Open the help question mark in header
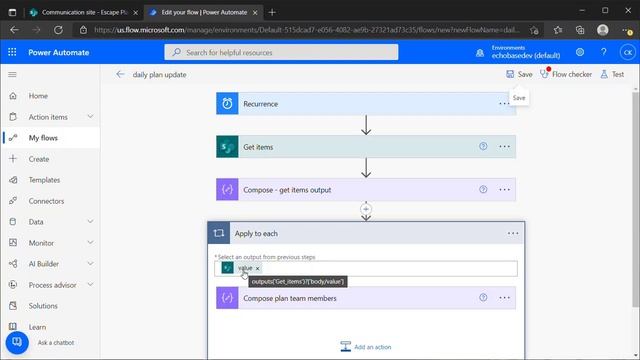640x360 pixels. (604, 52)
